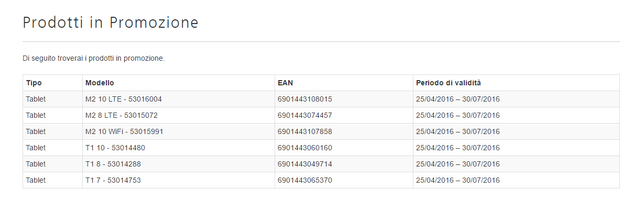Click the 'Periodo di validità' column header
The width and height of the screenshot is (644, 222).
coord(449,83)
